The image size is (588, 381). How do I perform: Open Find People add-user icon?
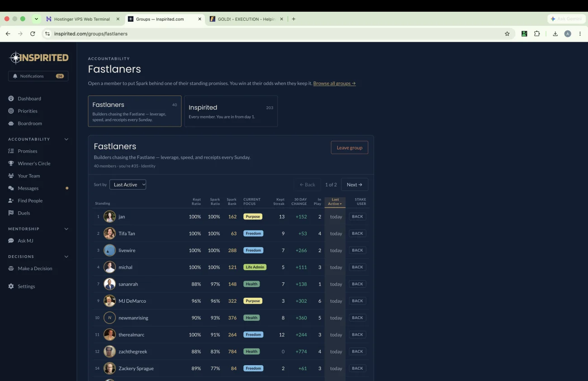11,200
